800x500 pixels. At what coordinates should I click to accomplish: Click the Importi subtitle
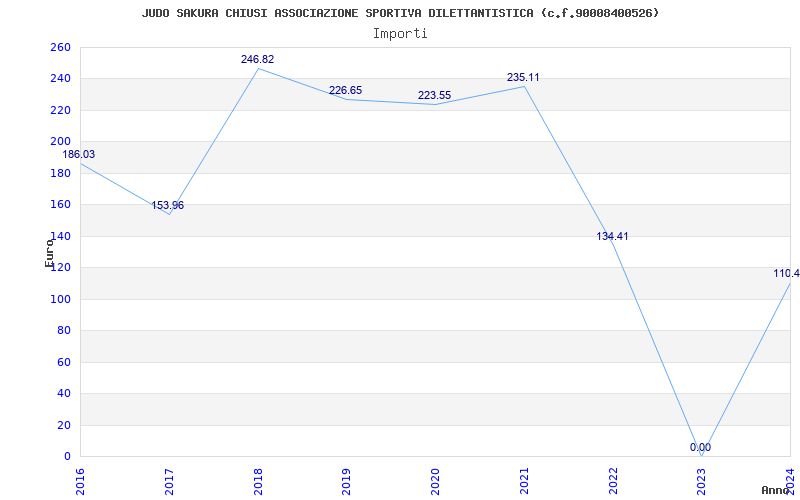[x=400, y=34]
